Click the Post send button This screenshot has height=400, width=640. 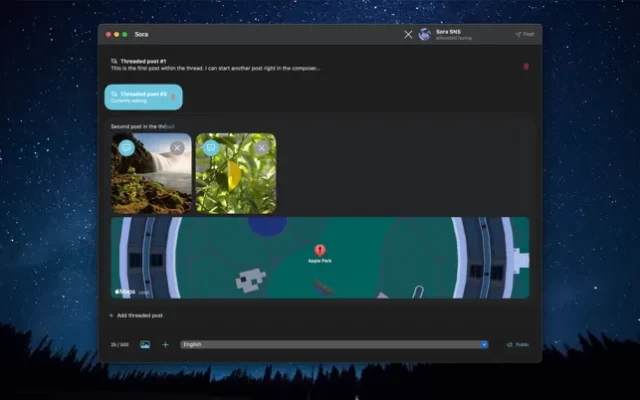pyautogui.click(x=524, y=34)
